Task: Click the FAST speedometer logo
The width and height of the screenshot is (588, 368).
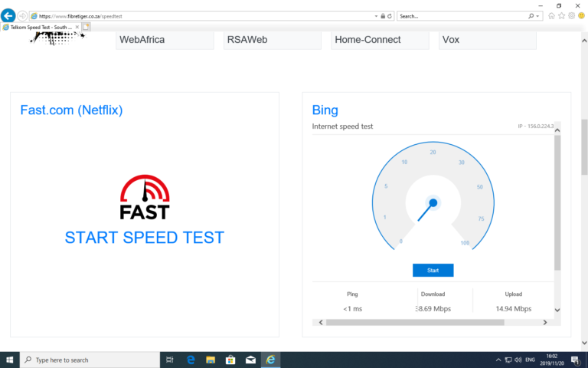Action: [145, 197]
